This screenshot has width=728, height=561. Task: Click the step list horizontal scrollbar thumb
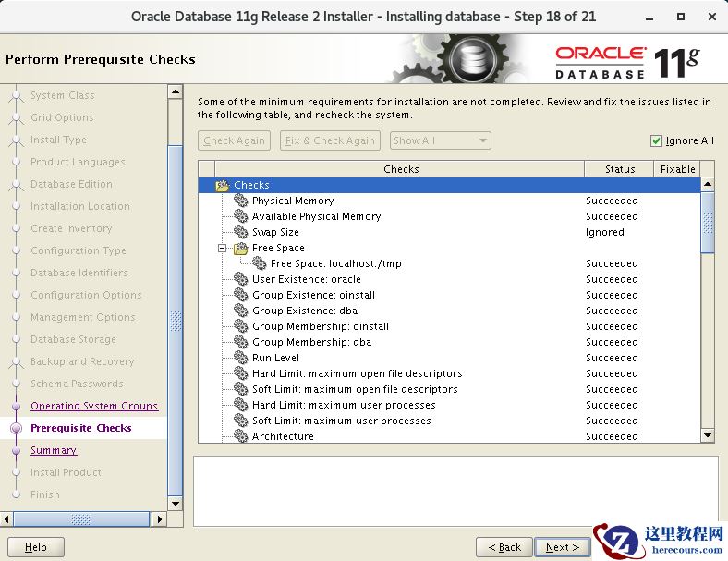[81, 518]
